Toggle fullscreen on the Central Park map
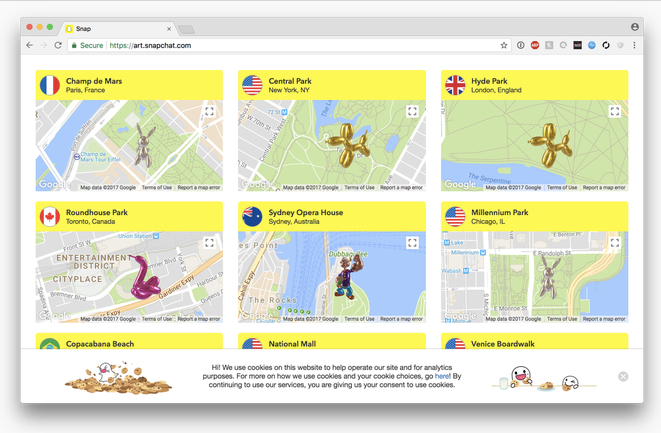 pyautogui.click(x=412, y=111)
